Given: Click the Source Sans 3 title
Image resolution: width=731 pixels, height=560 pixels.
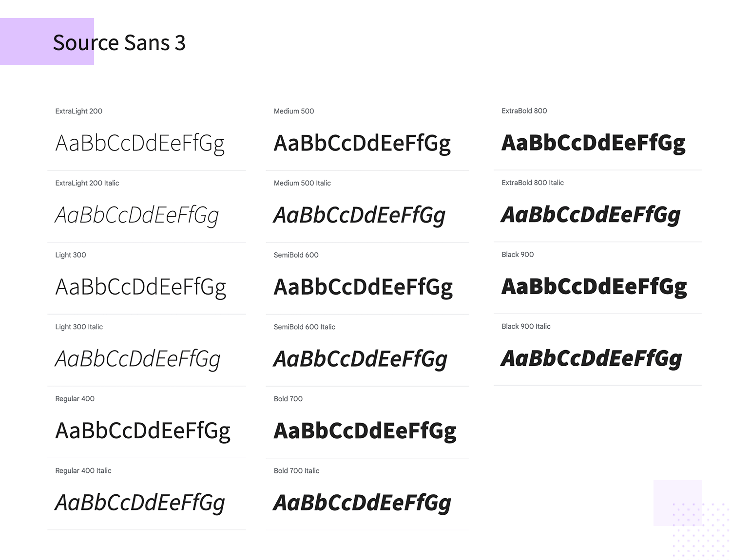Looking at the screenshot, I should coord(119,43).
